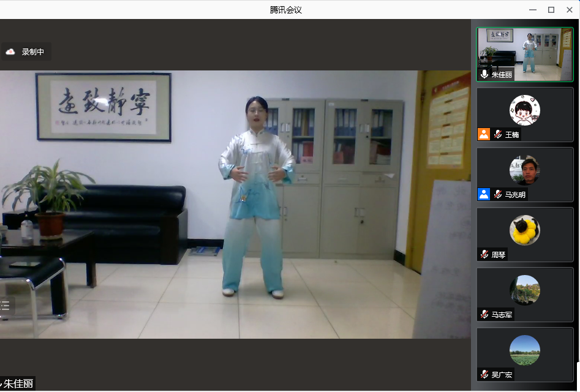Click 朱佳丽's active microphone icon in thumbnail
The height and width of the screenshot is (392, 580).
pyautogui.click(x=484, y=74)
